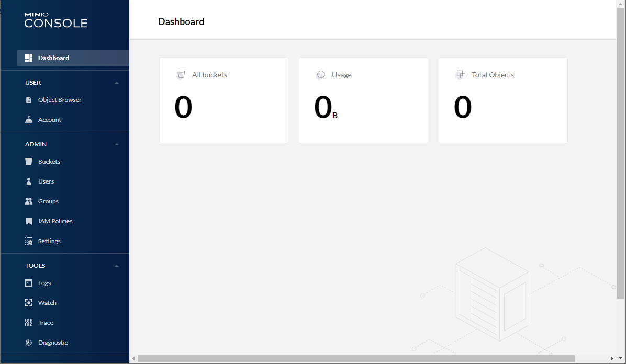Click the horizontal scrollbar thumb
Viewport: 626px width, 364px height.
point(356,358)
